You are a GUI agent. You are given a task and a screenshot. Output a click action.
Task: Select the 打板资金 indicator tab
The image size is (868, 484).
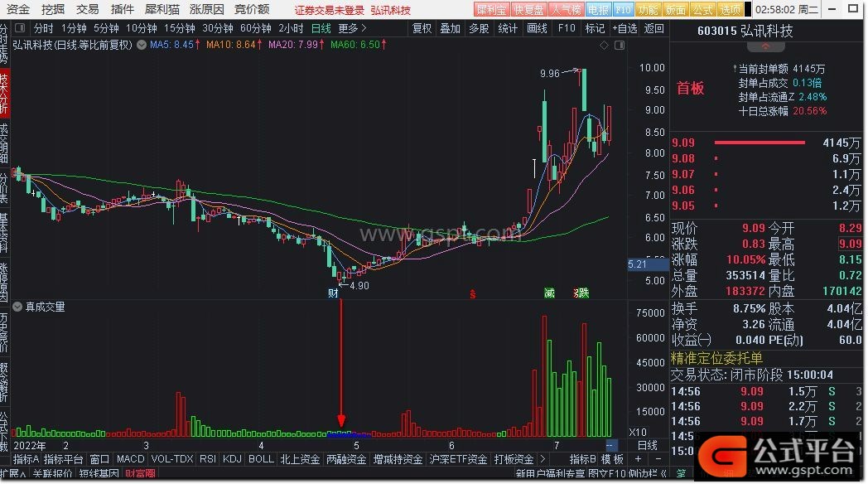tap(514, 459)
